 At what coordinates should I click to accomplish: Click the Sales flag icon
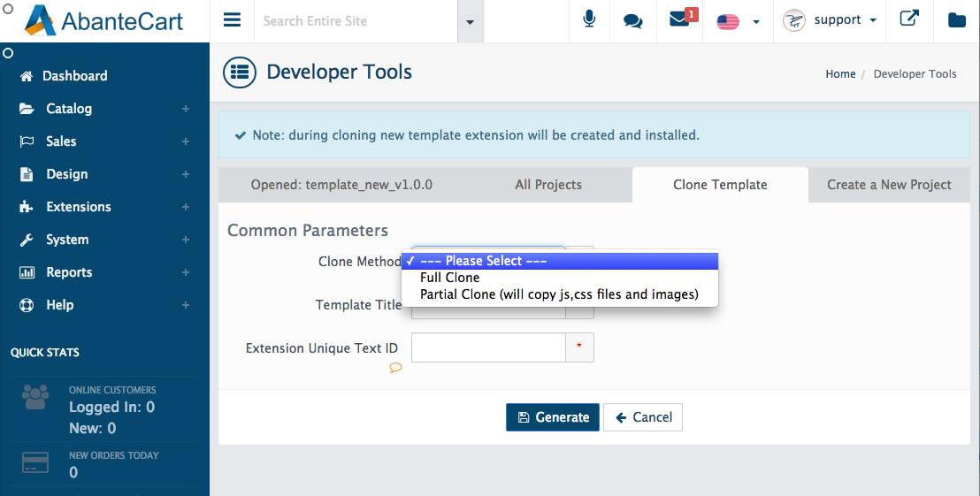[x=27, y=141]
